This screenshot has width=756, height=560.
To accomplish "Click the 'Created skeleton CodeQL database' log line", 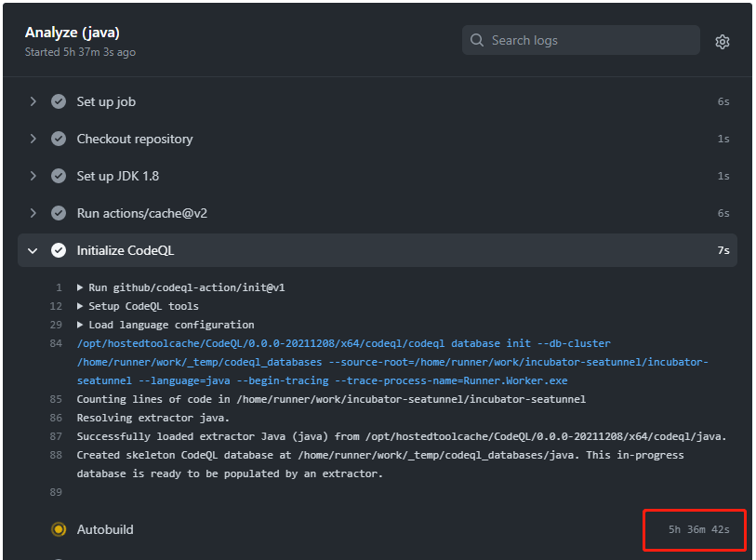I will [380, 464].
